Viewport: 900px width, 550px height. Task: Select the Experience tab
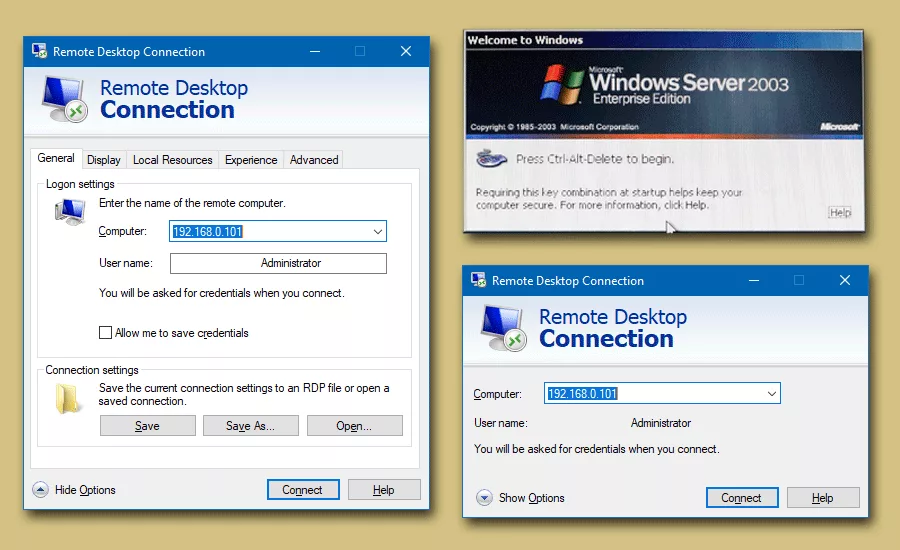coord(251,160)
